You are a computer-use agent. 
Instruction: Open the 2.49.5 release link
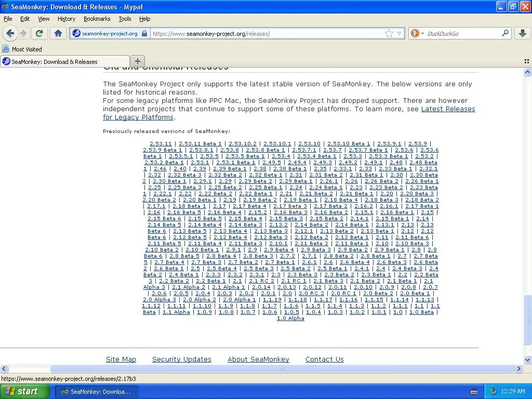click(271, 162)
